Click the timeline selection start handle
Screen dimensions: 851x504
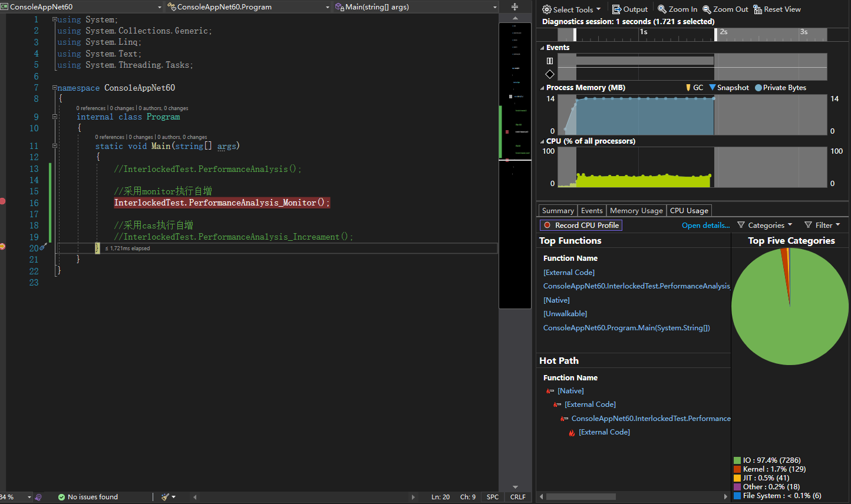575,34
